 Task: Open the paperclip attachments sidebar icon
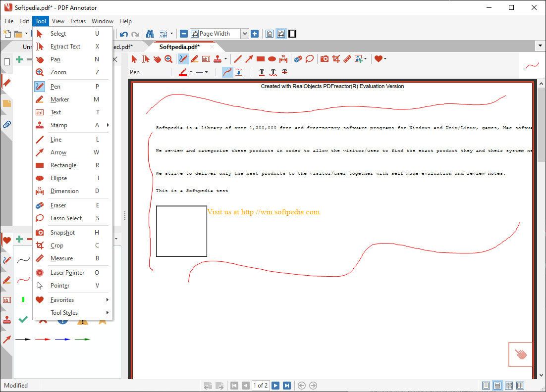(6, 124)
